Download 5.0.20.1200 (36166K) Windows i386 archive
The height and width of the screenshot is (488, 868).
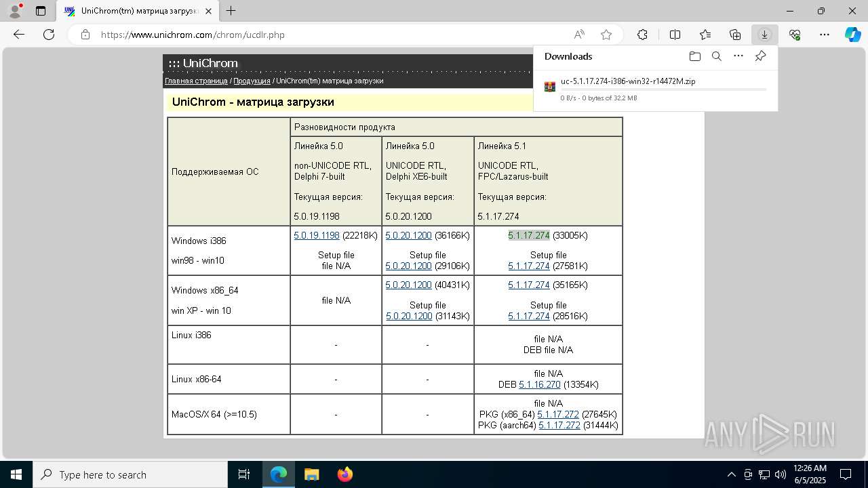[x=408, y=235]
